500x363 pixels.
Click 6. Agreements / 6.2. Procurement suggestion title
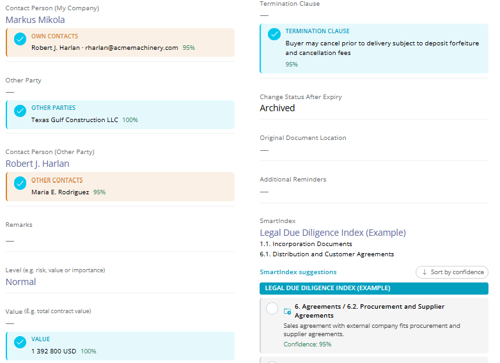coord(369,311)
